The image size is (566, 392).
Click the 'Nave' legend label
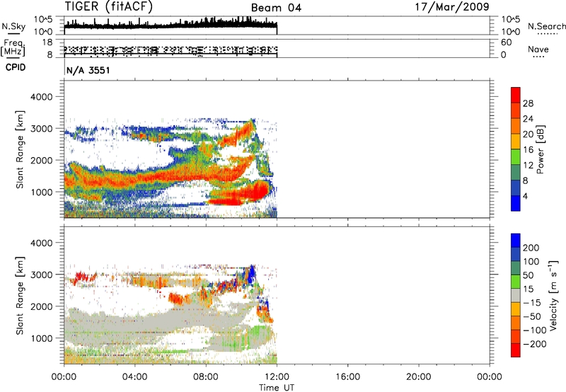click(538, 50)
